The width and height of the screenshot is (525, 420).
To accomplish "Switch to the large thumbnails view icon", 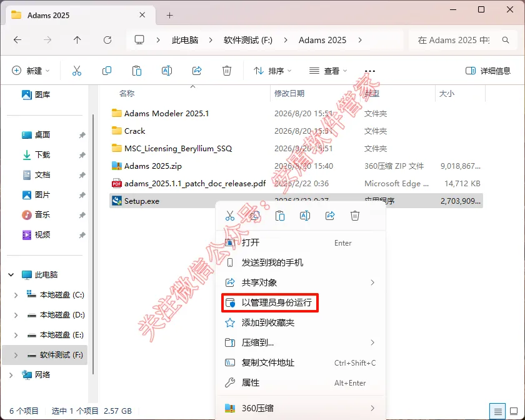I will tap(514, 411).
